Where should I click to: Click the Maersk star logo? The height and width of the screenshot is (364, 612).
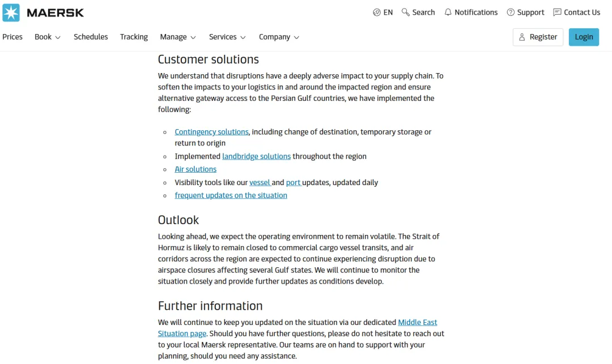(11, 12)
